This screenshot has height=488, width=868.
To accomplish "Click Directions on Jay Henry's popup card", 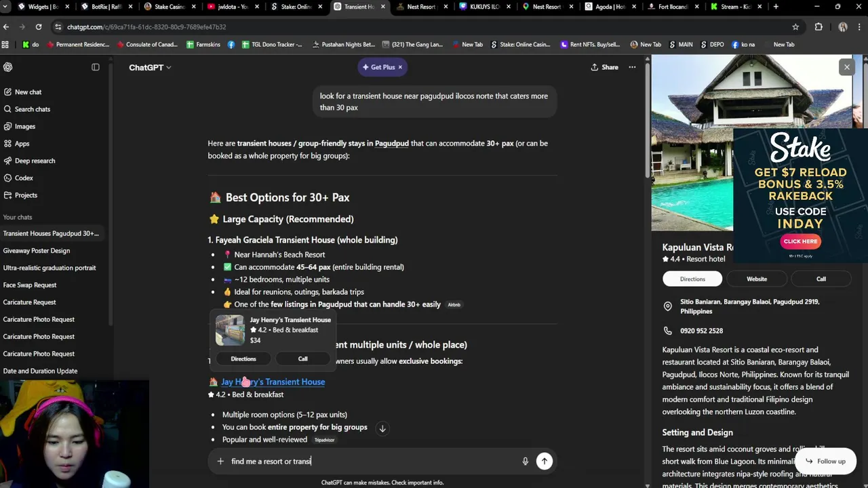I will point(243,359).
